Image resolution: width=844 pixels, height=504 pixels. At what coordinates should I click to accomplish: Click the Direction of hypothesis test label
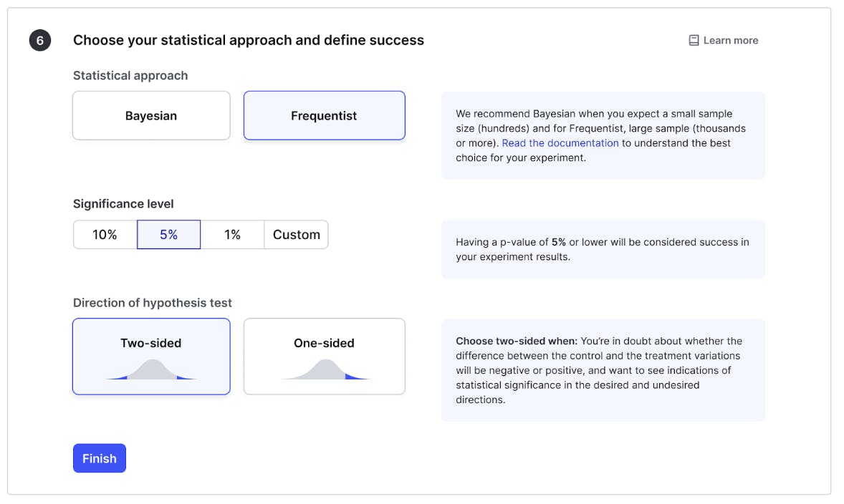[x=153, y=303]
